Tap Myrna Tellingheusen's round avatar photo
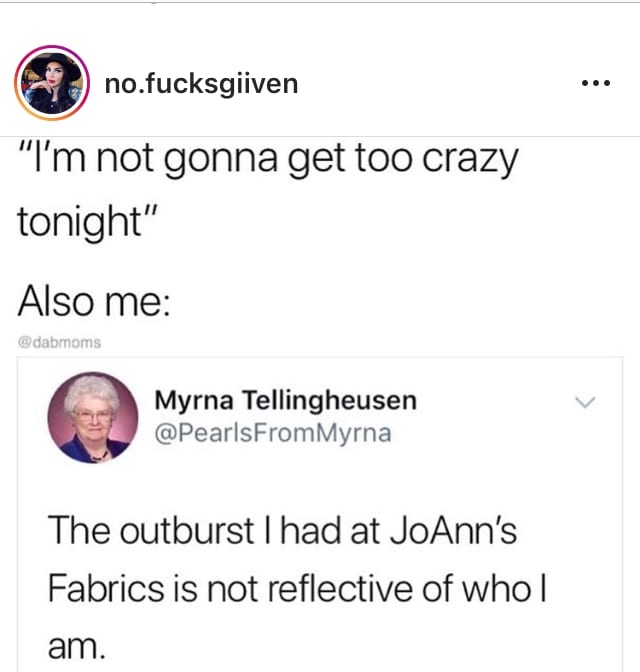This screenshot has height=672, width=640. 93,417
